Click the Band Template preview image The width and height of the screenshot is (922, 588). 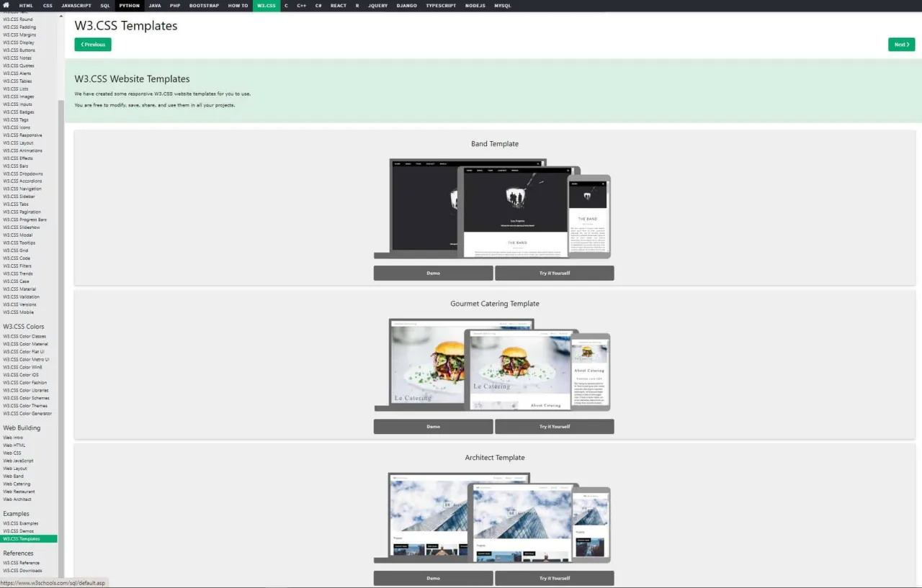pos(493,207)
